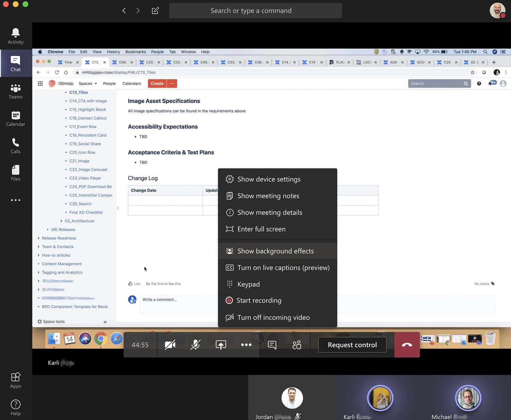
Task: Collapse the Confluence sidebar
Action: 105,322
